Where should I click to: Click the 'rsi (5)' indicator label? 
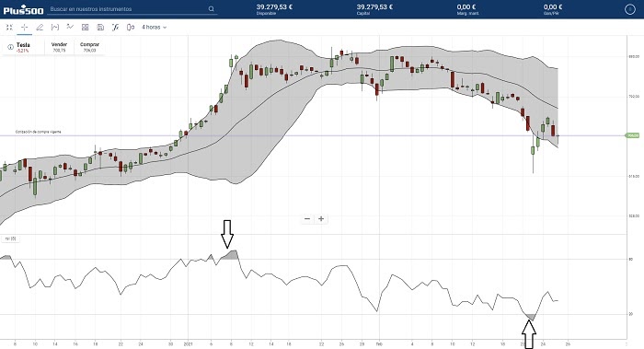tap(10, 238)
